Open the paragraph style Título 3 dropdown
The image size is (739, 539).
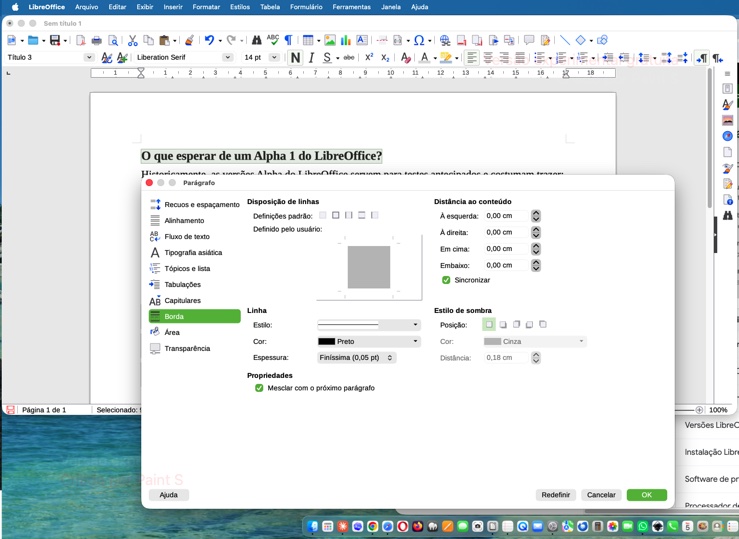click(89, 57)
